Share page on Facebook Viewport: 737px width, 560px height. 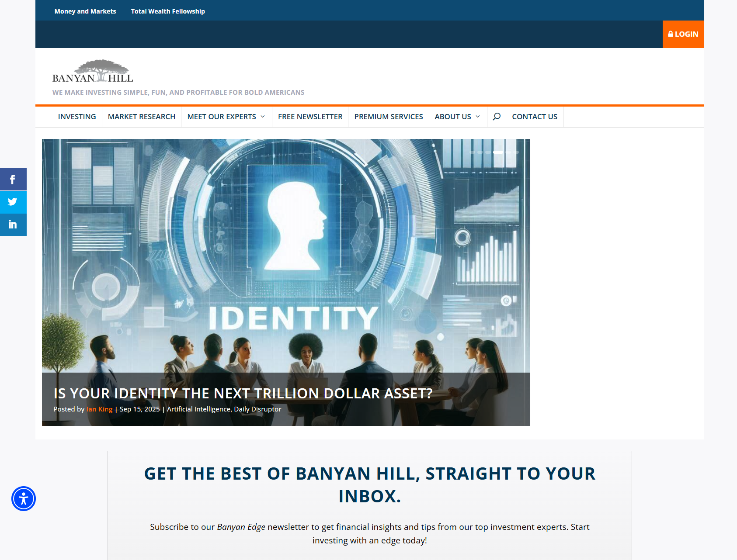click(x=13, y=180)
